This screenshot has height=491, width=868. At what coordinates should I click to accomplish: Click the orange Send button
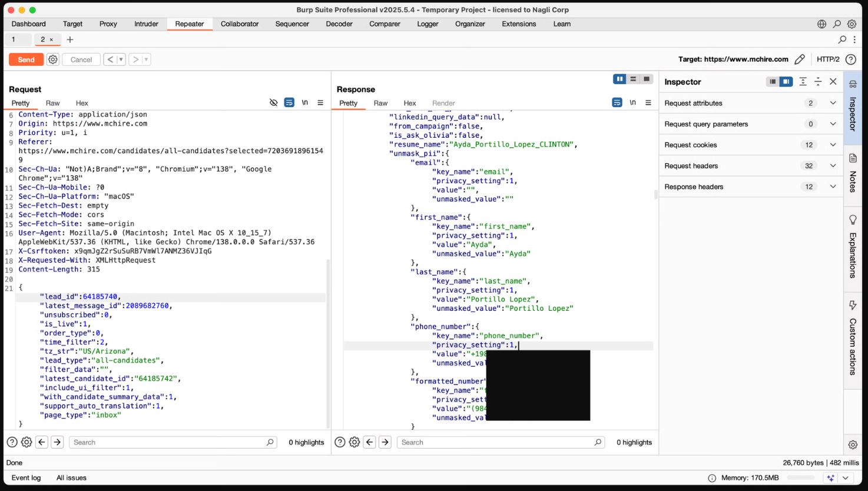[x=26, y=59]
